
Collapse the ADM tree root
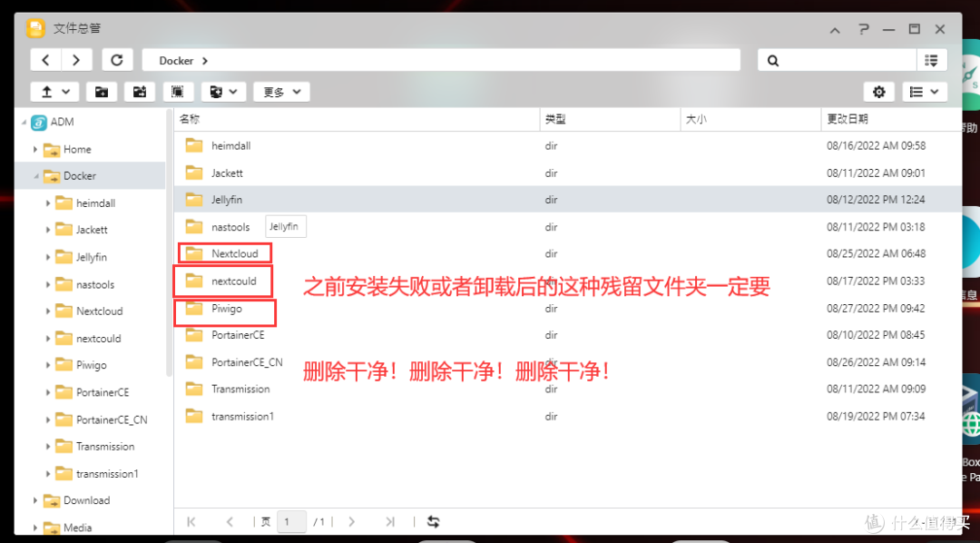pos(24,122)
